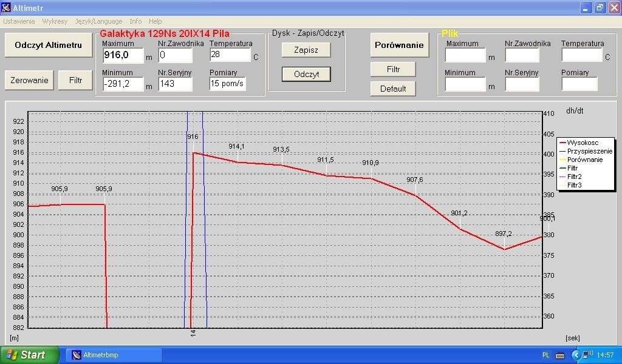This screenshot has width=622, height=364.
Task: Click the Altimetr app icon in title bar
Action: (x=7, y=8)
